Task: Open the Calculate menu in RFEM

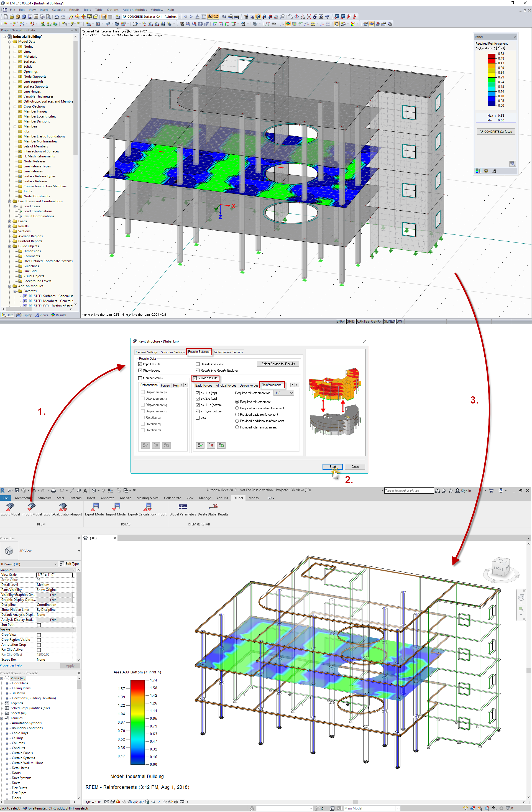Action: coord(58,10)
